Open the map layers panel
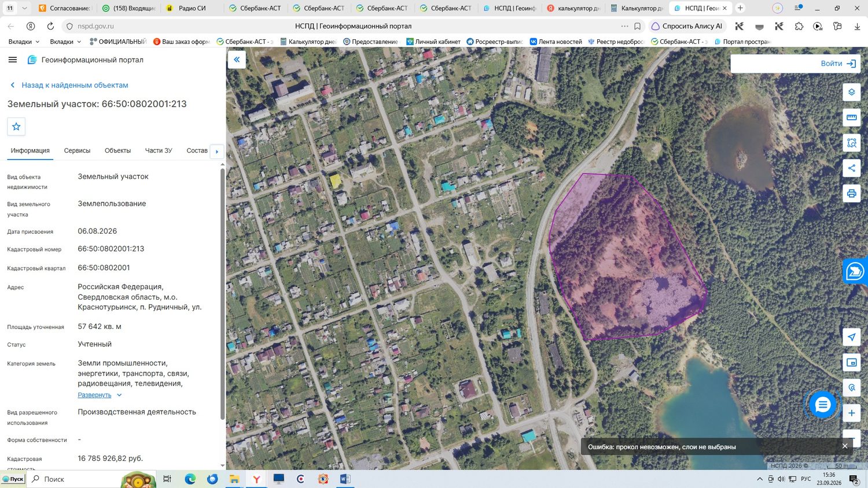This screenshot has height=488, width=868. point(851,93)
